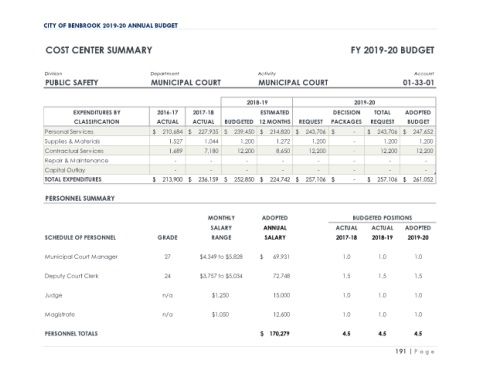The image size is (480, 371).
Task: Click the Capital Outlay row label
Action: click(x=65, y=170)
